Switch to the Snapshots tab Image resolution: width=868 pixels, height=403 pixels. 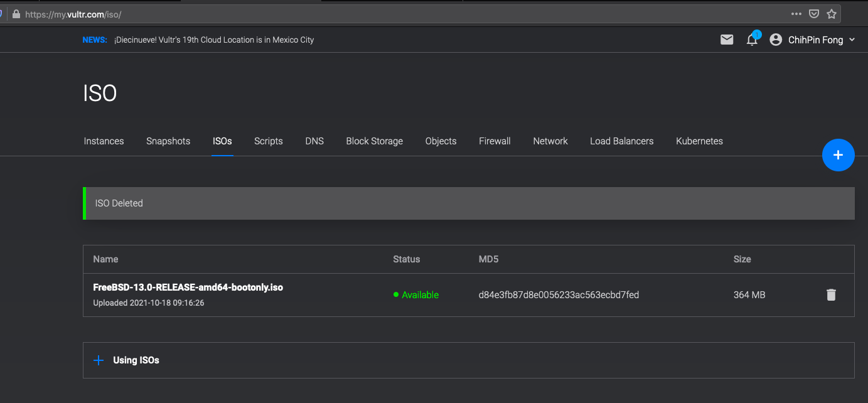click(x=168, y=141)
